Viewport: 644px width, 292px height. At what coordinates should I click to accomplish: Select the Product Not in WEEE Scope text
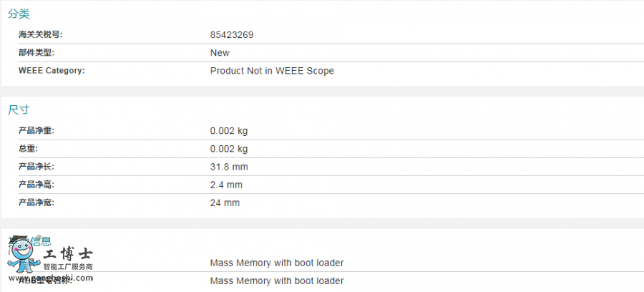(x=272, y=71)
